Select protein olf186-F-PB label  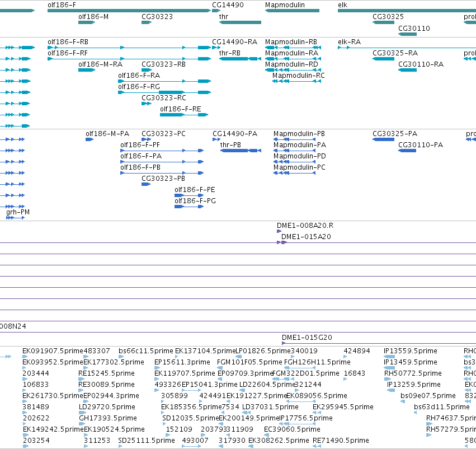140,168
